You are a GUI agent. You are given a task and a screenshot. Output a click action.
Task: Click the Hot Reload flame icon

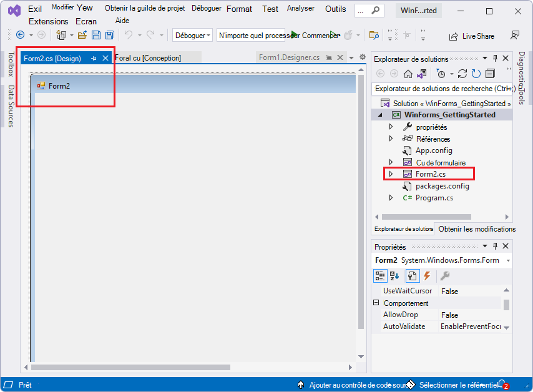coord(348,35)
